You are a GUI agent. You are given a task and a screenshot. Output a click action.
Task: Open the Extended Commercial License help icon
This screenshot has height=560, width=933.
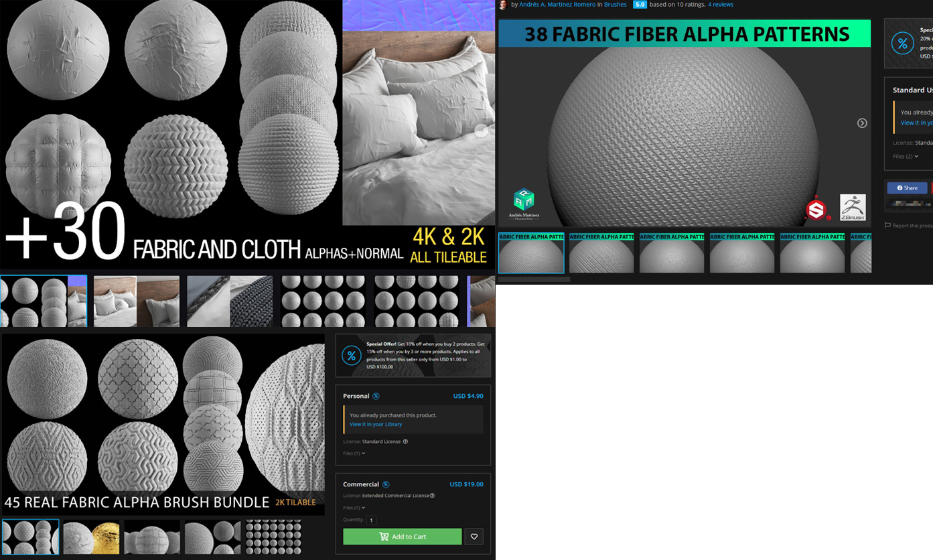(x=433, y=496)
